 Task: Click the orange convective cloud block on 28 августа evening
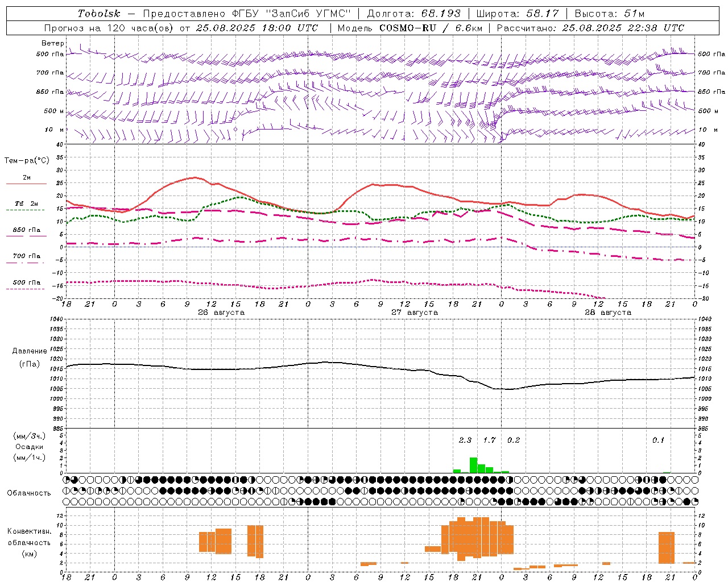[x=667, y=547]
